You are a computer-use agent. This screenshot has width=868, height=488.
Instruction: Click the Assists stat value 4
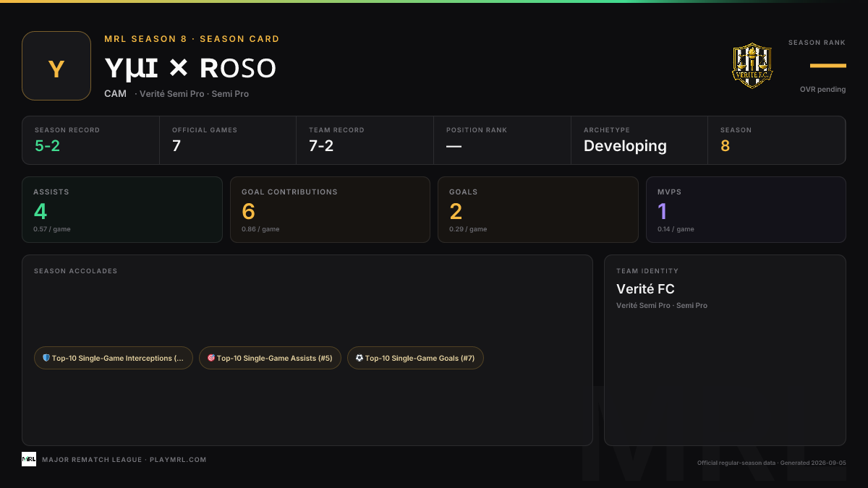(40, 212)
